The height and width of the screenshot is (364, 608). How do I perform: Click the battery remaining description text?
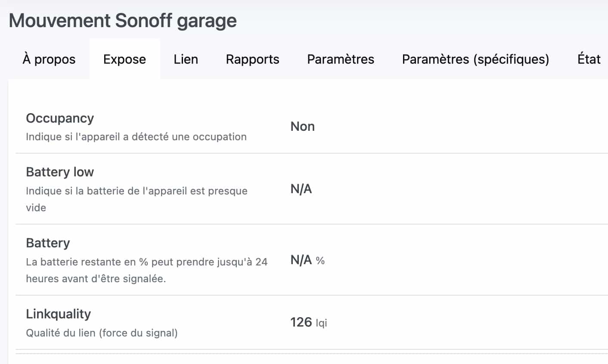click(146, 270)
